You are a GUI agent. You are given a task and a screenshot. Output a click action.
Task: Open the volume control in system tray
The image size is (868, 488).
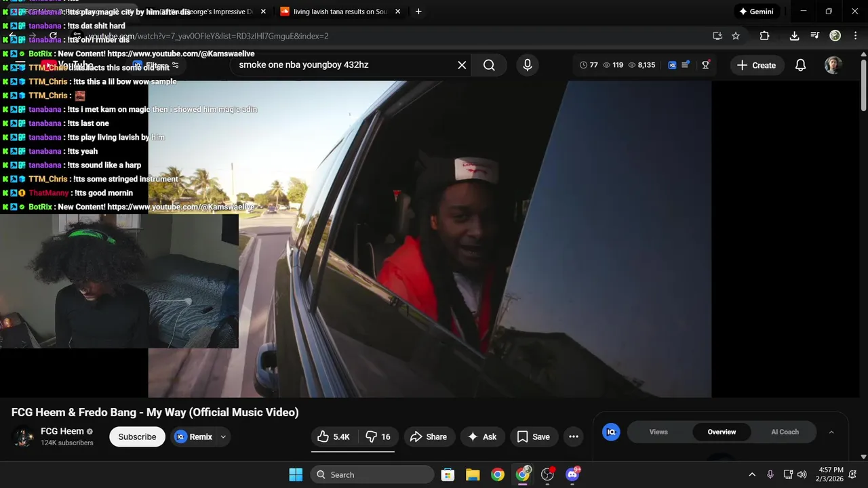(x=802, y=474)
